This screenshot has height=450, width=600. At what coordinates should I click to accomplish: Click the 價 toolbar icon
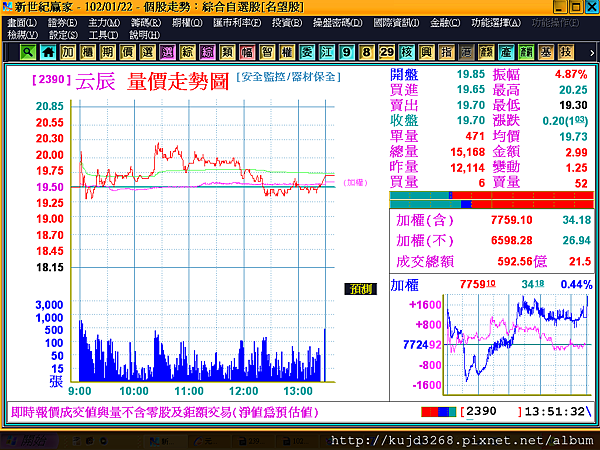point(128,52)
